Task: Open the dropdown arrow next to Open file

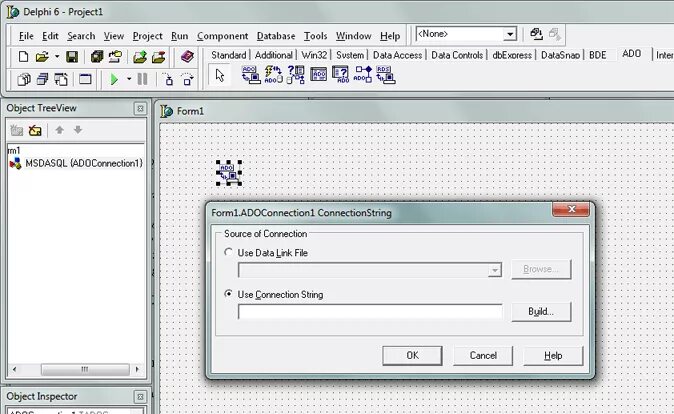Action: [56, 57]
